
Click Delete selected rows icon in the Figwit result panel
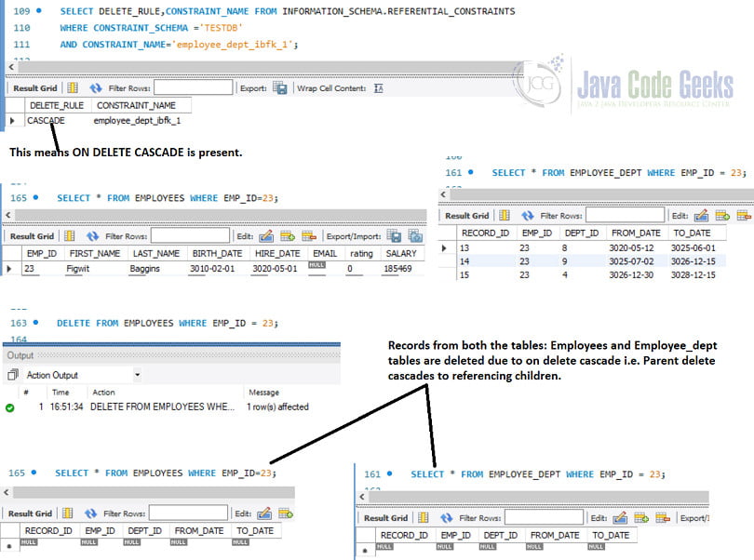point(309,236)
